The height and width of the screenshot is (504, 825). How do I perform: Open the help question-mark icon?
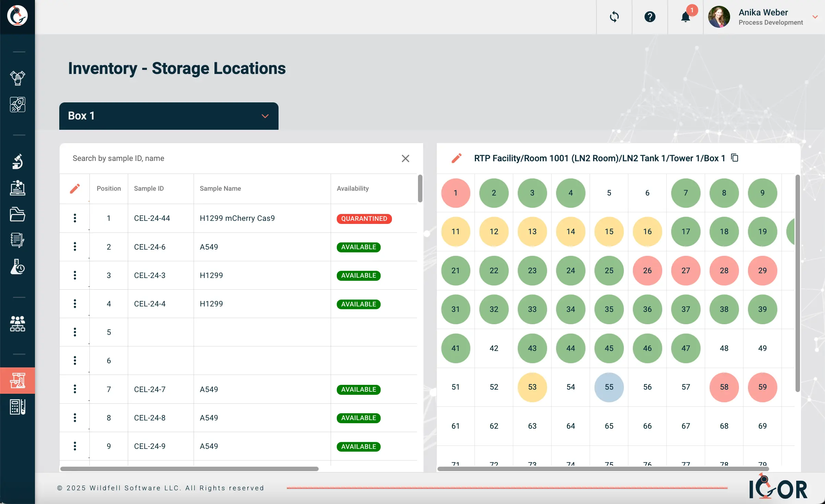[x=650, y=17]
